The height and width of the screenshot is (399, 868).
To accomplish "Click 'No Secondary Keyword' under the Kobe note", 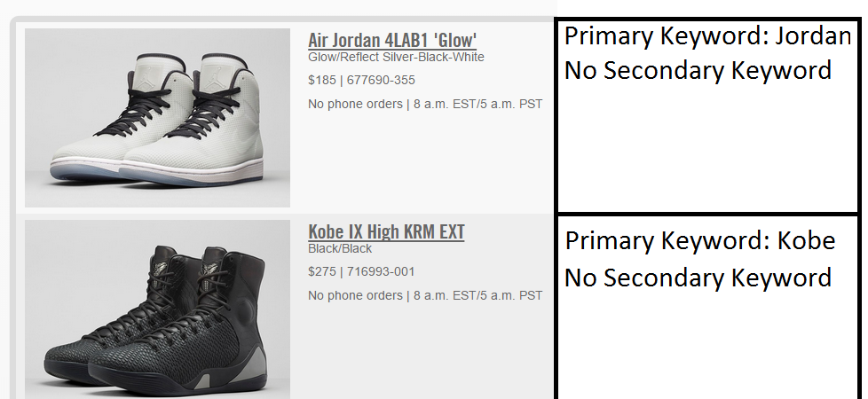I will pos(698,278).
